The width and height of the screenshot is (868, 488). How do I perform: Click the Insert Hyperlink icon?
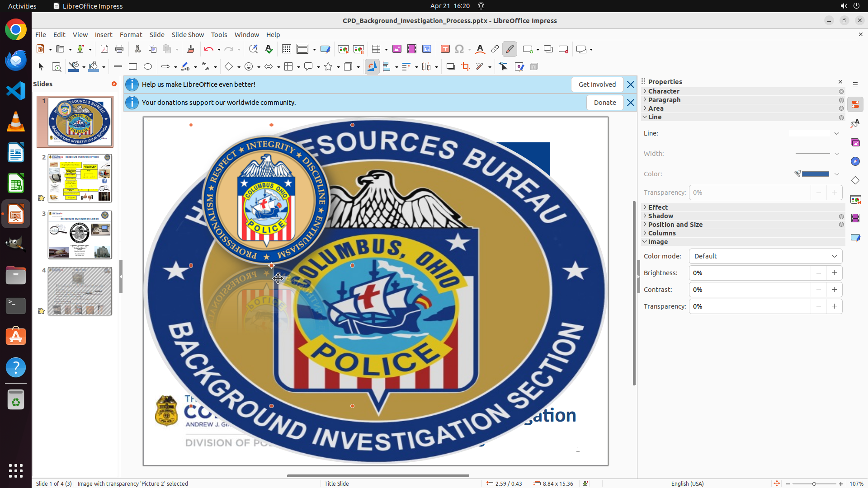tap(495, 49)
